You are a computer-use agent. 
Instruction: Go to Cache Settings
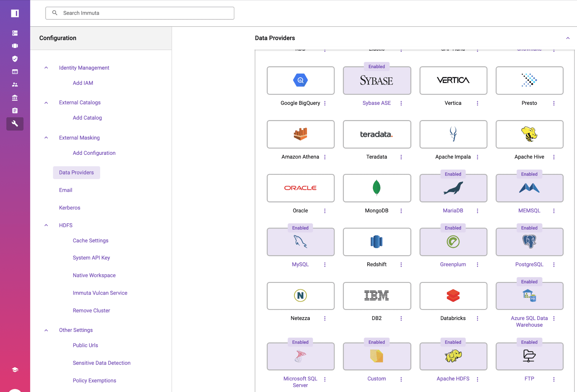(x=90, y=241)
